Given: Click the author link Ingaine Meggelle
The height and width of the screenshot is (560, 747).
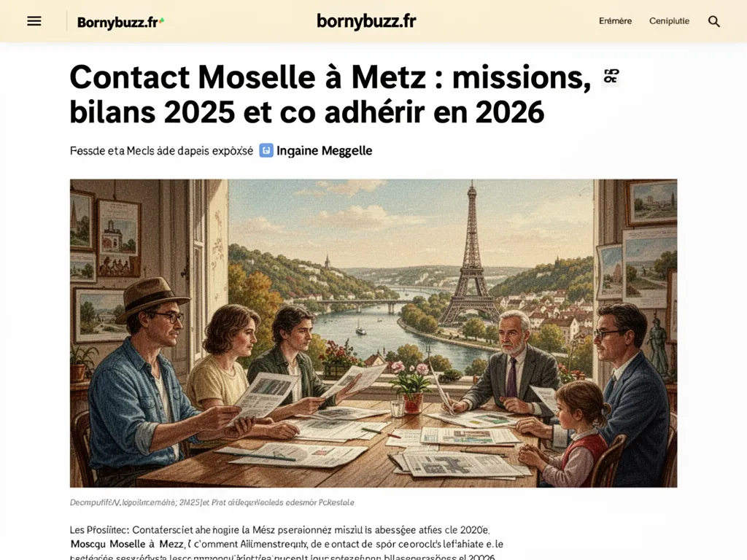Looking at the screenshot, I should (x=324, y=151).
